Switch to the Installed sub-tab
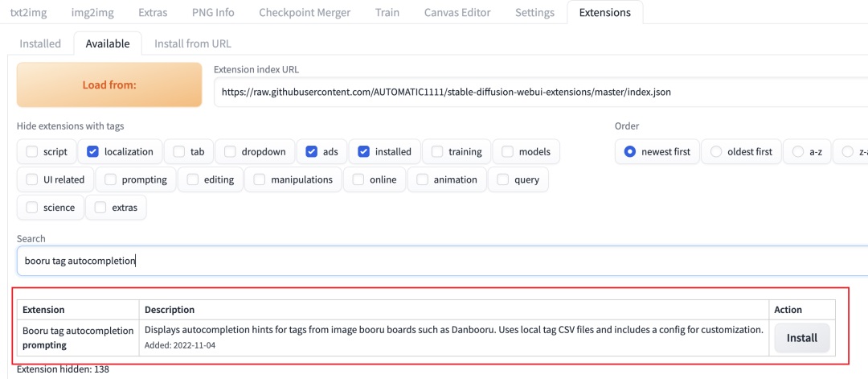The image size is (868, 379). [x=40, y=43]
